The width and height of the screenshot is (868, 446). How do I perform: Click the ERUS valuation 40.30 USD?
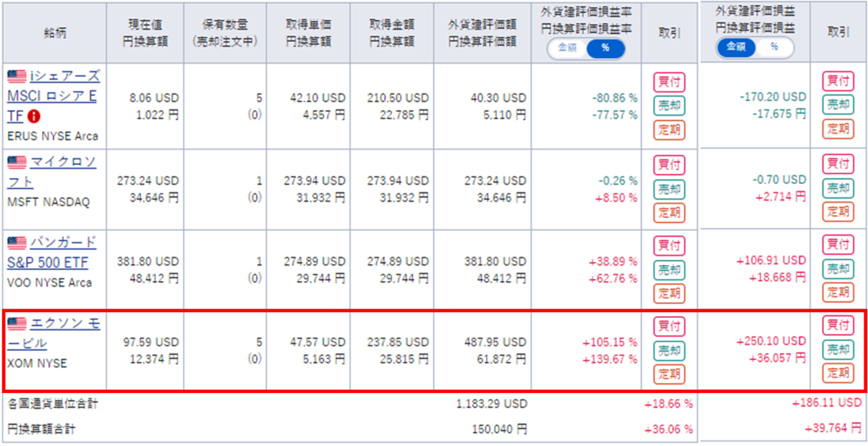(498, 98)
